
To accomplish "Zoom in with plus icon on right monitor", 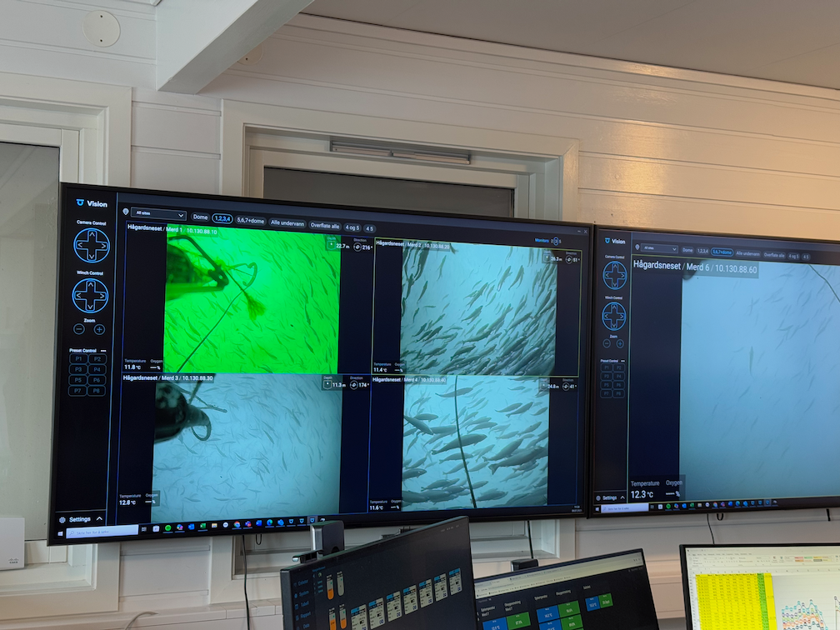I will click(x=620, y=343).
